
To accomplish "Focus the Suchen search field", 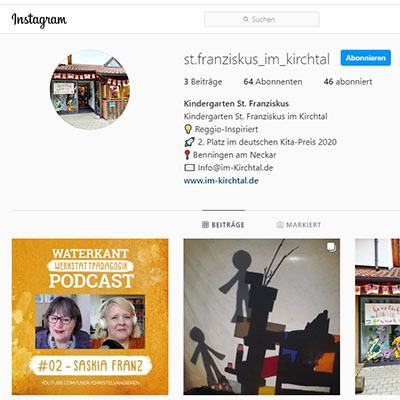I will [x=262, y=19].
